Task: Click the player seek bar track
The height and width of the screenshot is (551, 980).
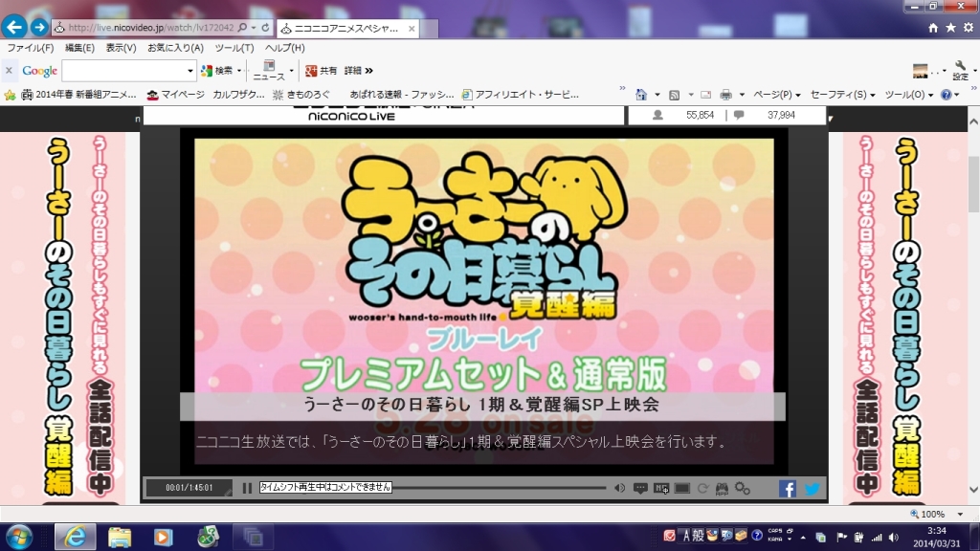Action: [499, 487]
